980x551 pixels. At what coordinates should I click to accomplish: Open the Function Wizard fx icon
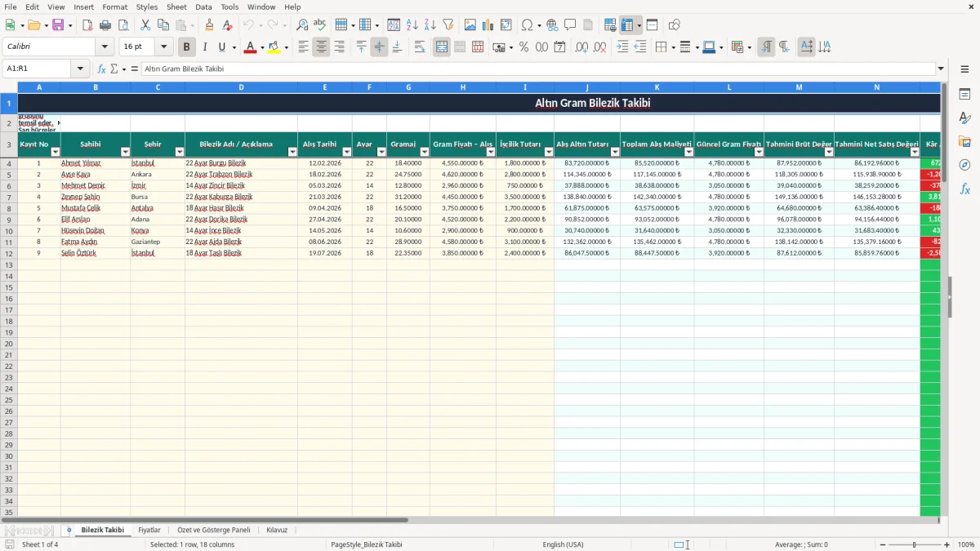(102, 69)
